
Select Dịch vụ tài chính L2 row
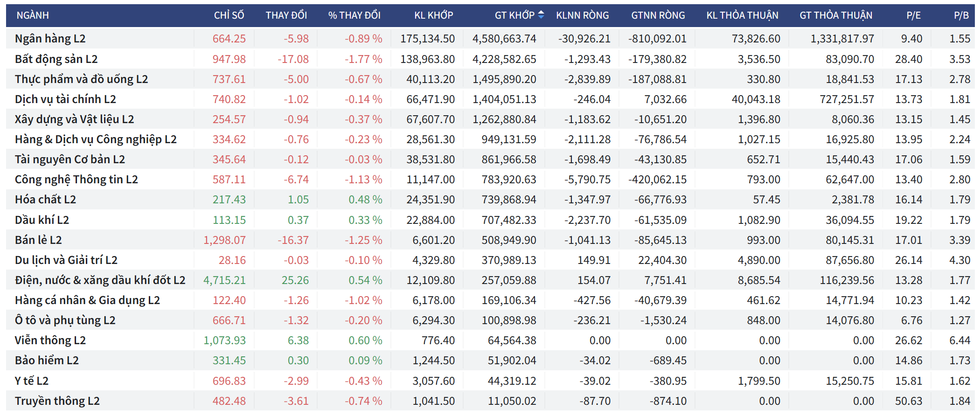(65, 99)
